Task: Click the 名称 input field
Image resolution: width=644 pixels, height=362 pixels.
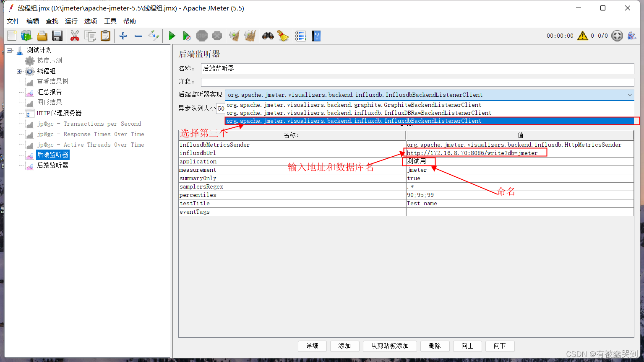Action: coord(417,69)
